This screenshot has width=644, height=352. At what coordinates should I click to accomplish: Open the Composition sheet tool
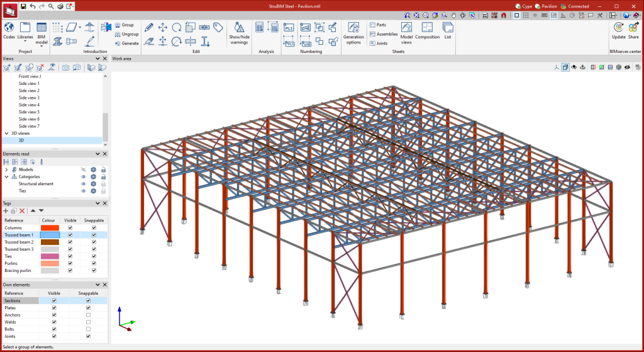(x=427, y=28)
